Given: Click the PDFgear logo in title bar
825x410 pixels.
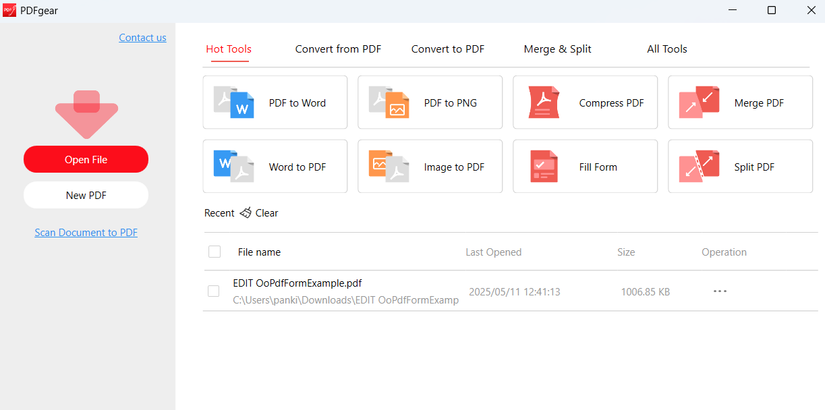Looking at the screenshot, I should [9, 10].
